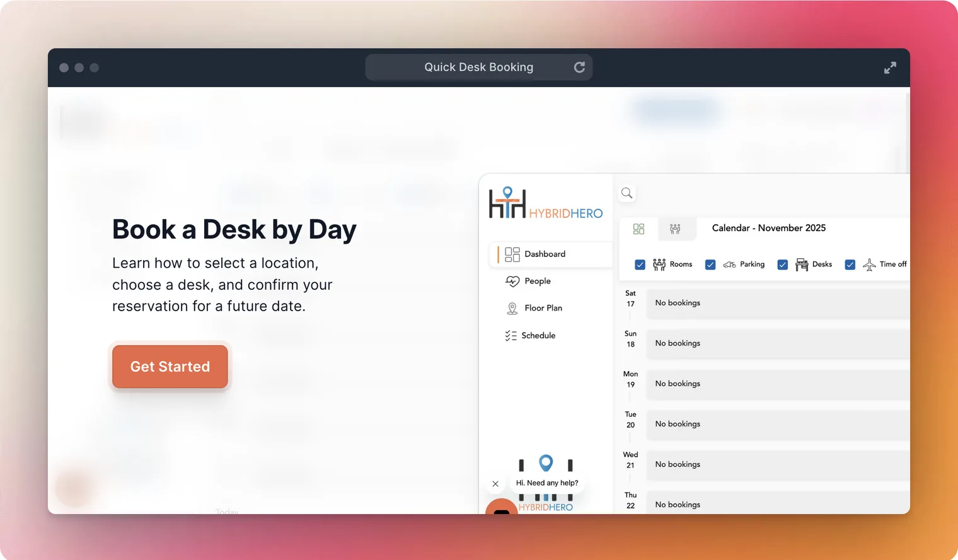Switch to the grid view tab
The width and height of the screenshot is (958, 560).
[x=638, y=229]
